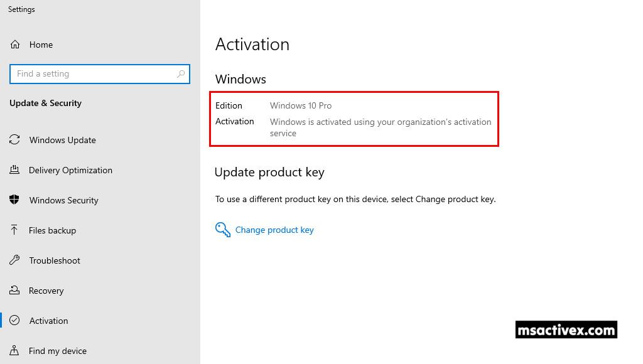Image resolution: width=643 pixels, height=364 pixels.
Task: Click the Windows 10 Pro edition text
Action: pyautogui.click(x=301, y=105)
